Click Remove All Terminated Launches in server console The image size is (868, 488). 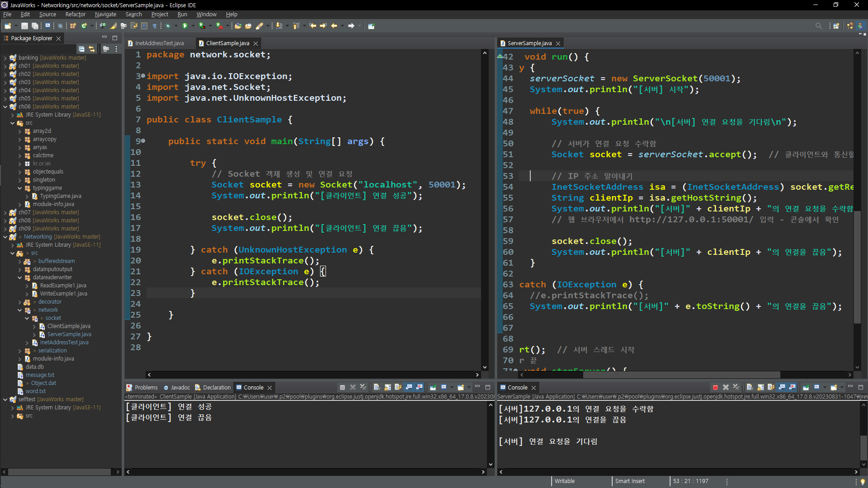pos(736,387)
